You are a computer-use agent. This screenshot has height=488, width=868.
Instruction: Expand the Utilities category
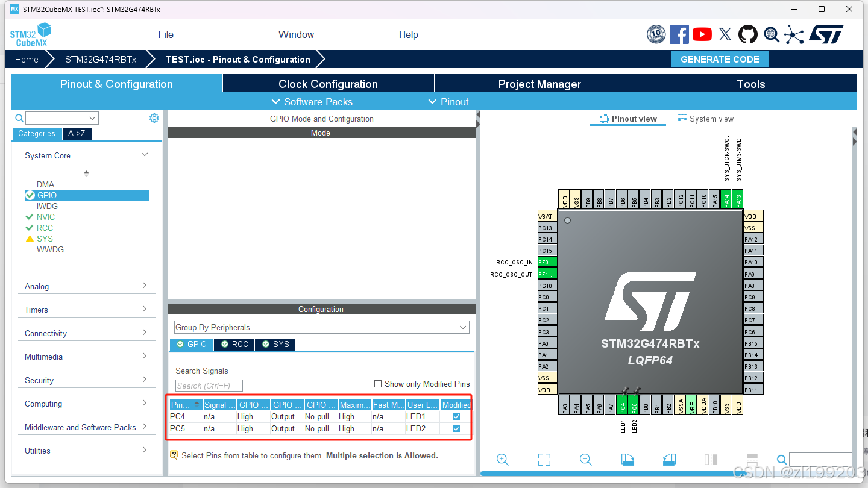coord(86,451)
